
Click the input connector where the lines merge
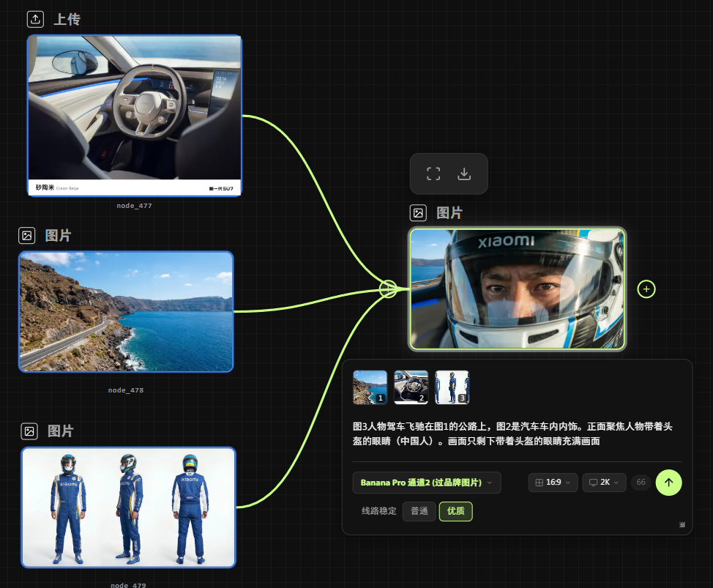pos(389,289)
